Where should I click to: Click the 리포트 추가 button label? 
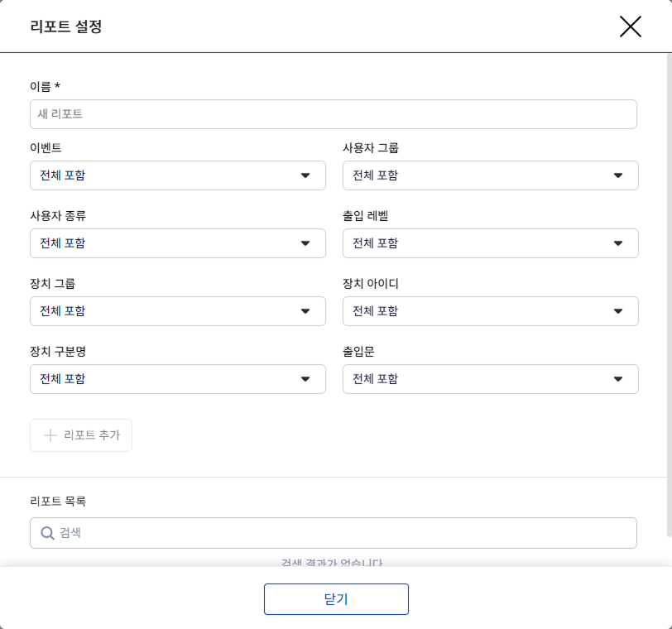(x=92, y=435)
